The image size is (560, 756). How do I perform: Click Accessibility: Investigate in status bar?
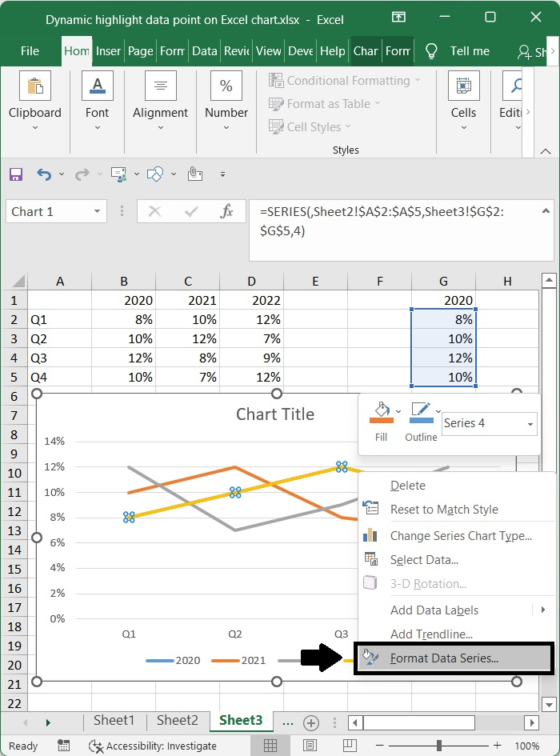(x=153, y=746)
